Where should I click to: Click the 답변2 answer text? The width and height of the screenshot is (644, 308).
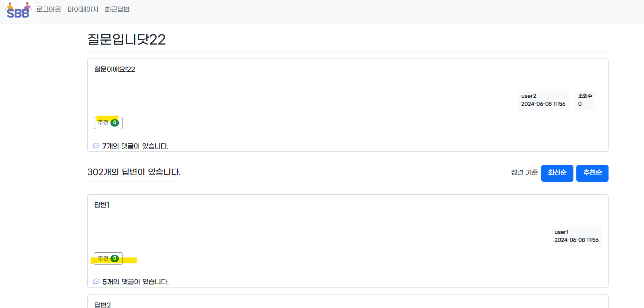coord(102,304)
